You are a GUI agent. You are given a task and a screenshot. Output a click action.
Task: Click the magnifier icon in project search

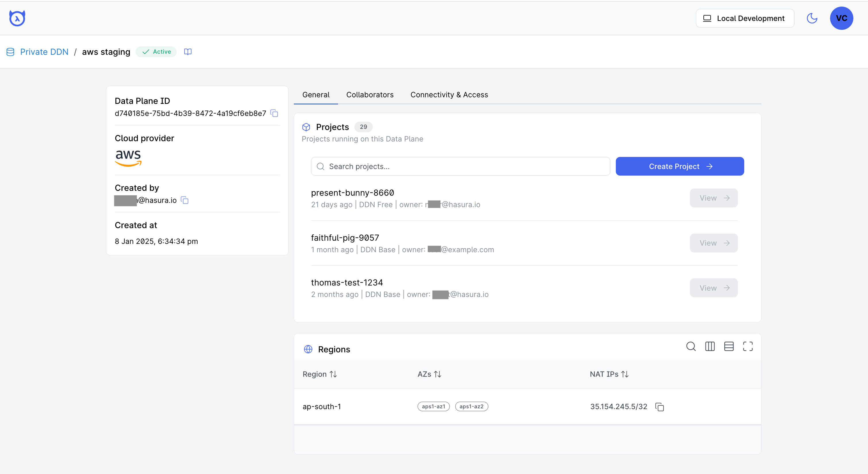321,167
